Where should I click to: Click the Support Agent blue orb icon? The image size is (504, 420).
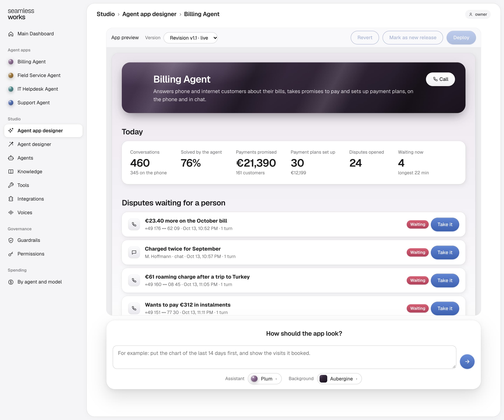coord(11,103)
